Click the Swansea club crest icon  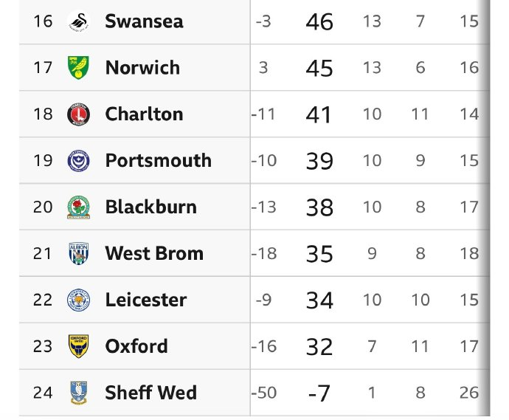click(77, 21)
